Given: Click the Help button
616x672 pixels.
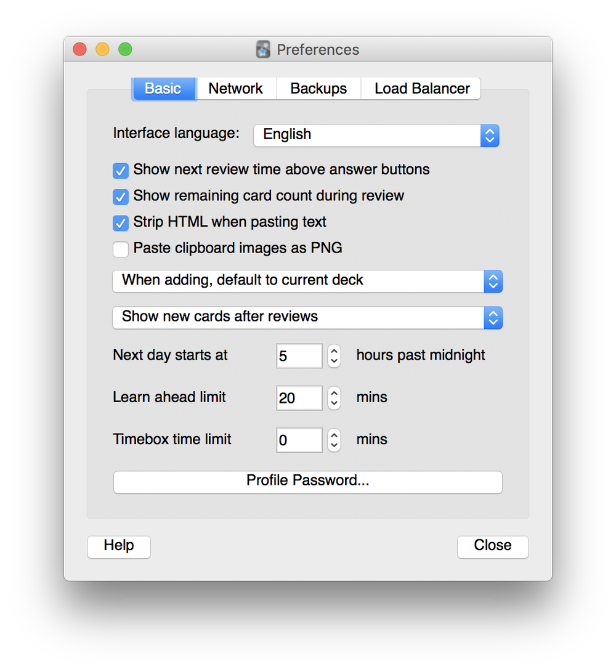Looking at the screenshot, I should pos(119,547).
